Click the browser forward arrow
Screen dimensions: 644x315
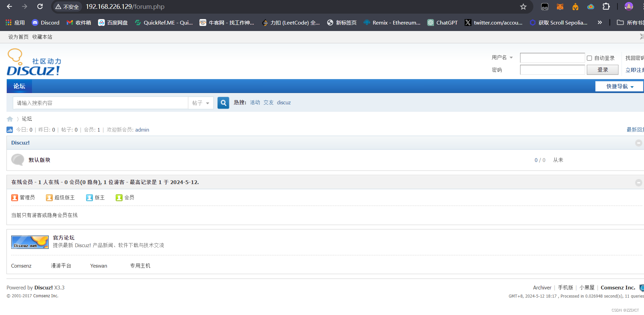(x=25, y=6)
